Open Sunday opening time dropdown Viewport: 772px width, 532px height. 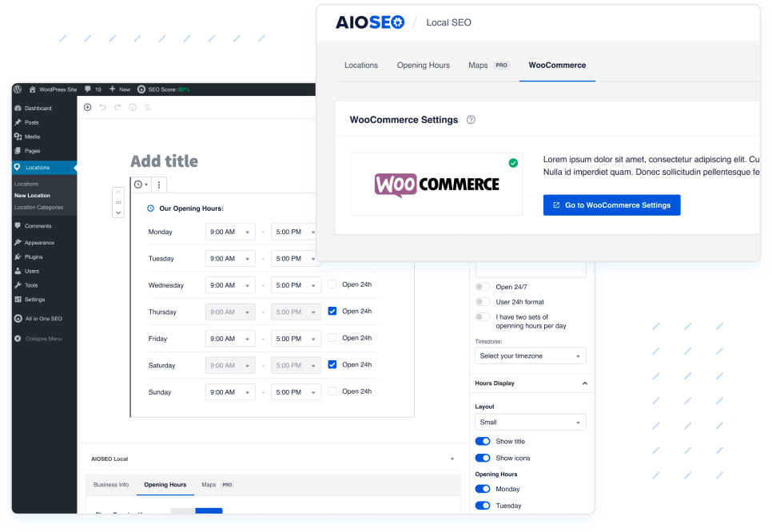pyautogui.click(x=230, y=392)
